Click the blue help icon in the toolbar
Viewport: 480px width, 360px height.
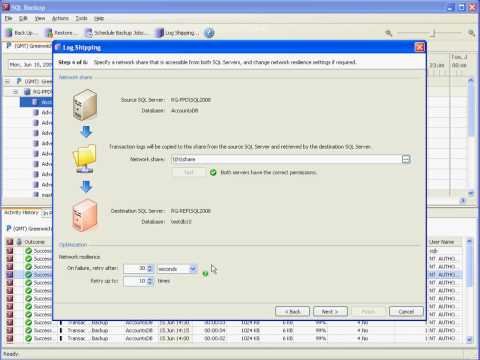point(209,33)
